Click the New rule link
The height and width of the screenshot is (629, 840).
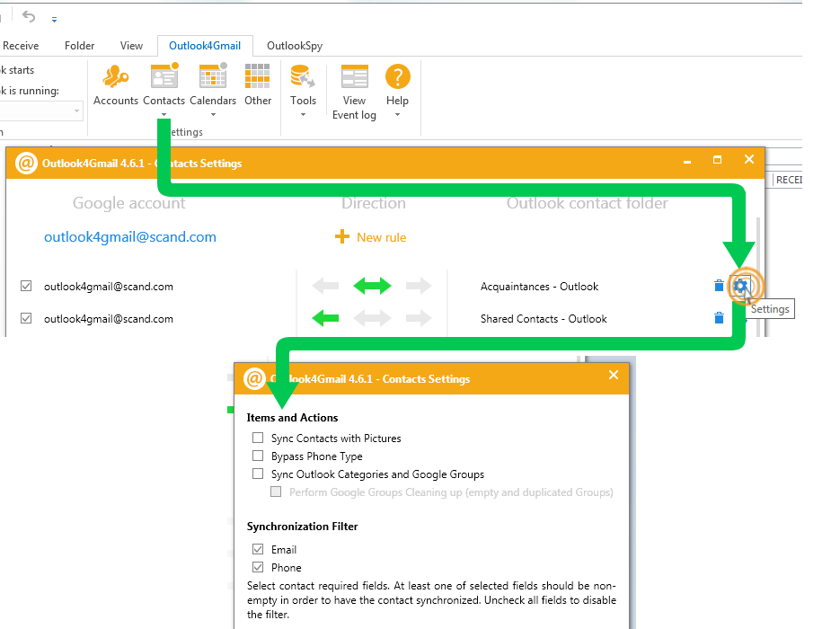[371, 237]
